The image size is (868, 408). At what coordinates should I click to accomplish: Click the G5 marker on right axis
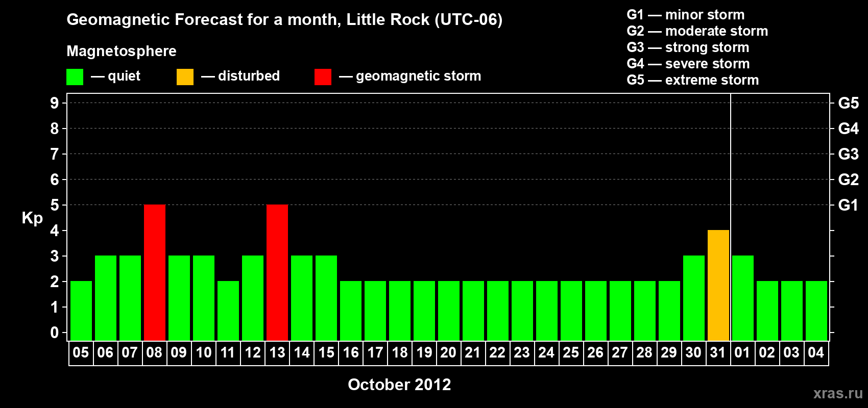tap(848, 103)
